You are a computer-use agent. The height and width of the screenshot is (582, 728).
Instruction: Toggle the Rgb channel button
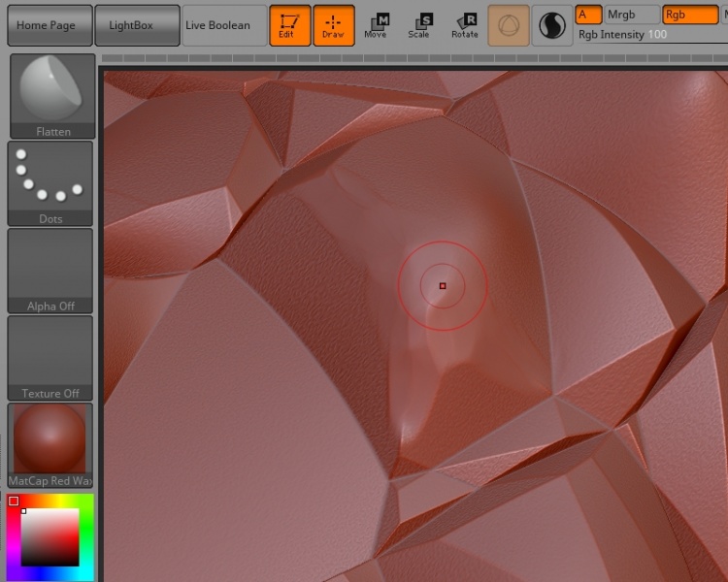pos(690,15)
